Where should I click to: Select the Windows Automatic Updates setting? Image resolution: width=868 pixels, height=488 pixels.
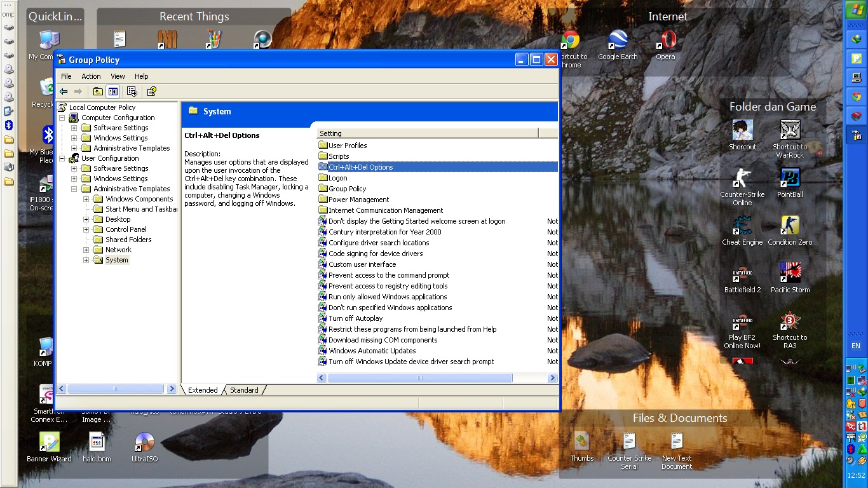(372, 351)
